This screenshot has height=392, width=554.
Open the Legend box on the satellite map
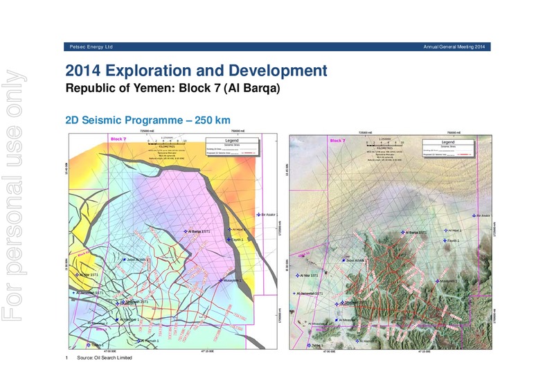tap(448, 148)
